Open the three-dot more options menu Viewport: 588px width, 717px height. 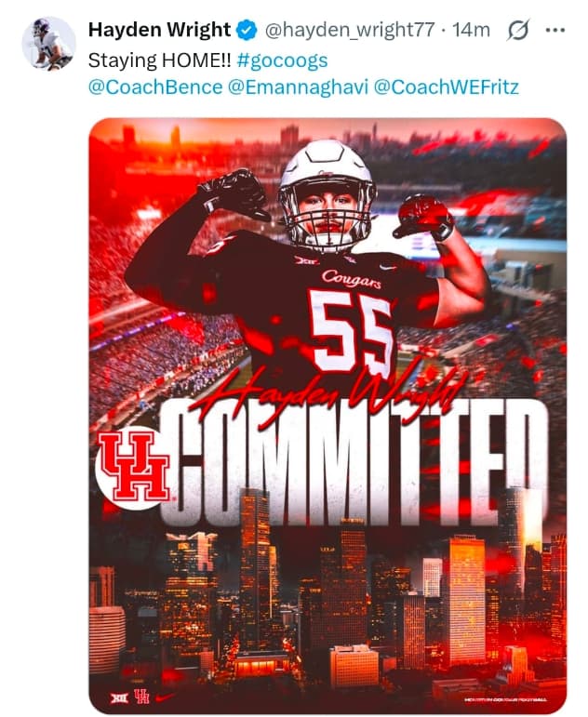tap(555, 30)
